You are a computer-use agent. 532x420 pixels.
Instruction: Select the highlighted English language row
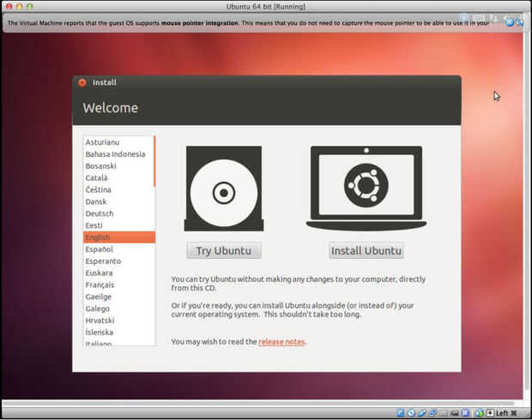pos(119,237)
